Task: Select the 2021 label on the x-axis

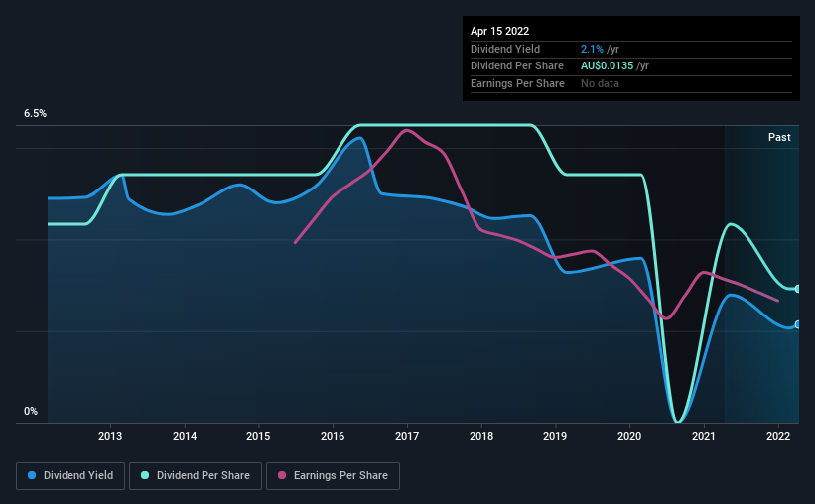Action: click(x=704, y=436)
